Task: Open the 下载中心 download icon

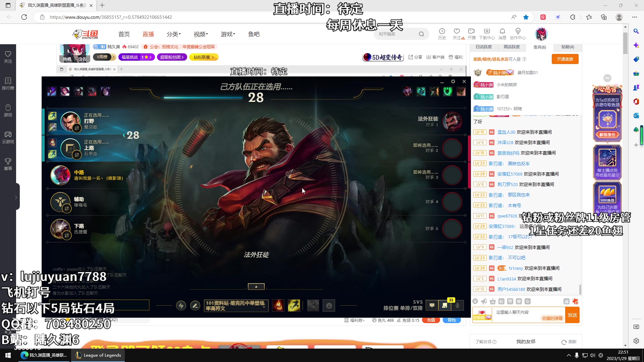Action: (x=487, y=34)
